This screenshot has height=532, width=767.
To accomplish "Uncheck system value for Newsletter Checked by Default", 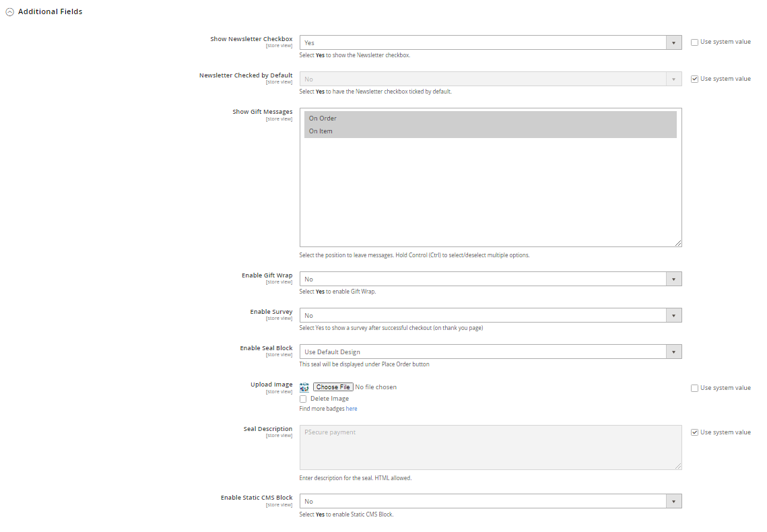I will click(x=694, y=79).
